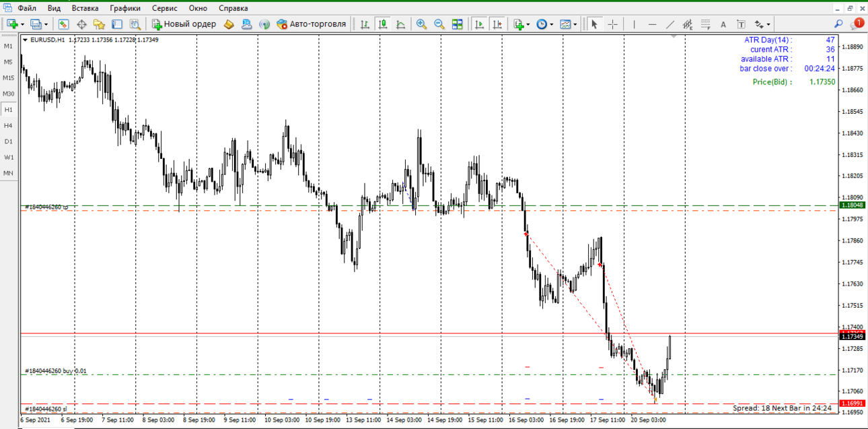868x429 pixels.
Task: Select the Horizontal Line drawing tool
Action: point(652,24)
